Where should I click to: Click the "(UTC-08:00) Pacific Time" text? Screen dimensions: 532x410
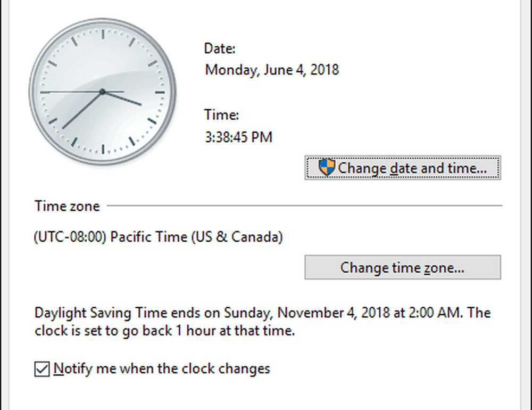[159, 237]
